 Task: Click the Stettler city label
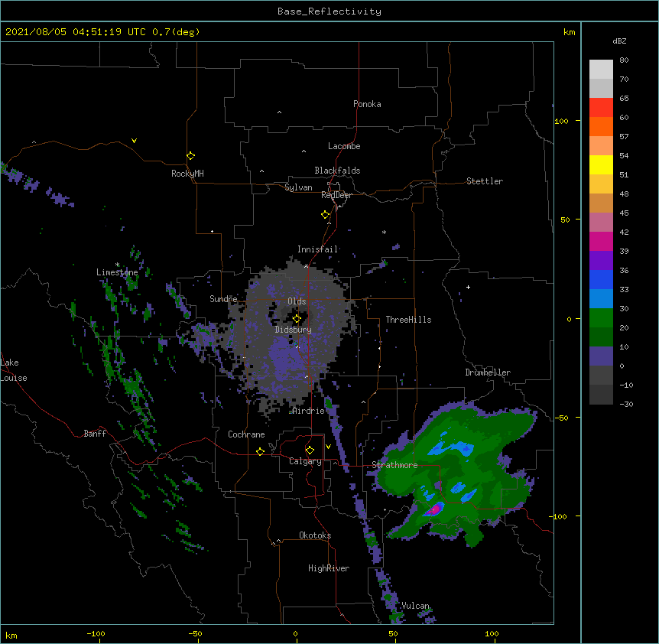(485, 181)
